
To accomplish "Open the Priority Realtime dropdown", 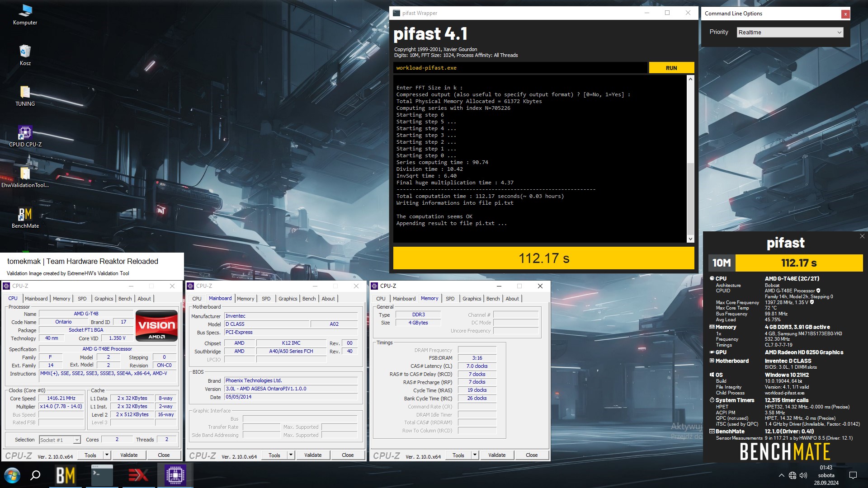I will (x=790, y=32).
